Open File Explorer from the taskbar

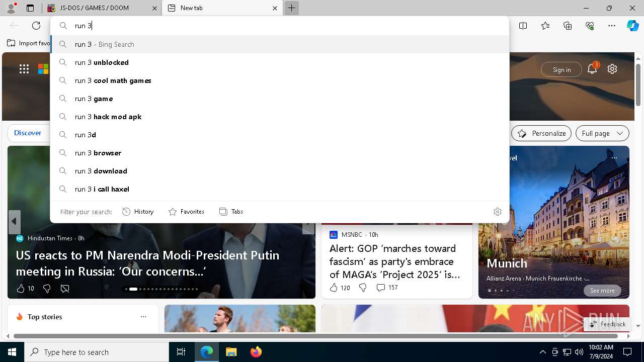point(231,352)
